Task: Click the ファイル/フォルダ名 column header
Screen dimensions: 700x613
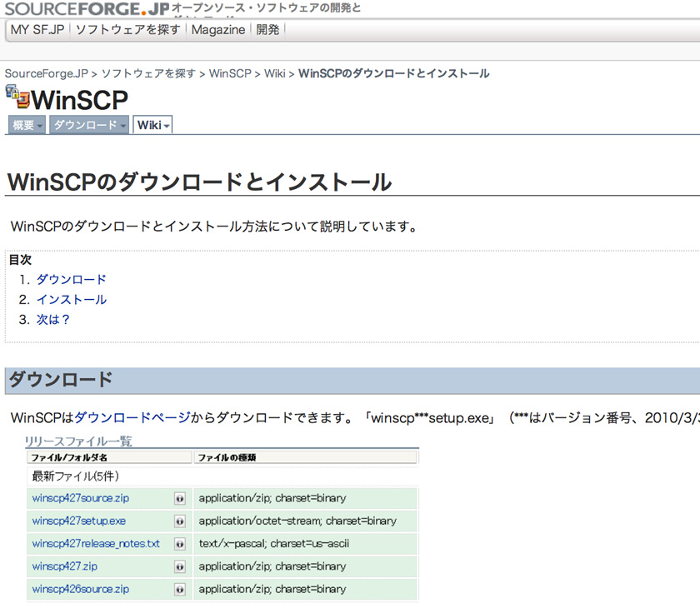Action: point(109,457)
